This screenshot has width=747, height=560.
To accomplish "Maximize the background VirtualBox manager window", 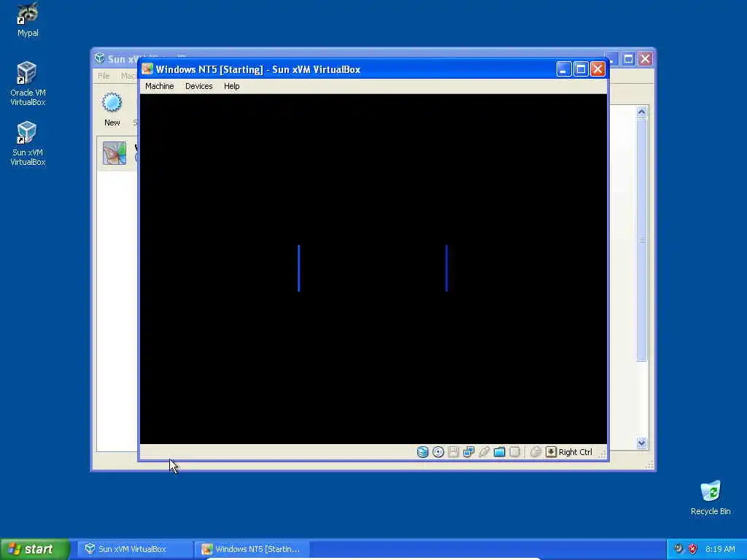I will coord(628,58).
